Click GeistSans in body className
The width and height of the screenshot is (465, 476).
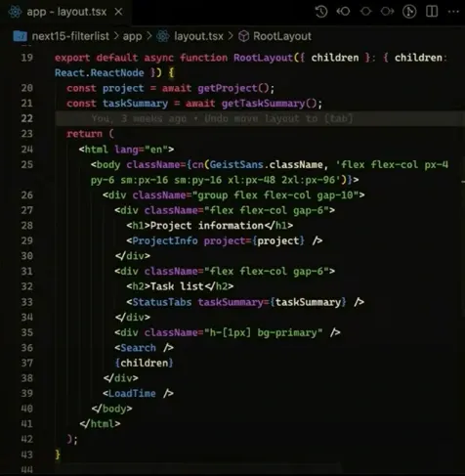click(x=236, y=164)
